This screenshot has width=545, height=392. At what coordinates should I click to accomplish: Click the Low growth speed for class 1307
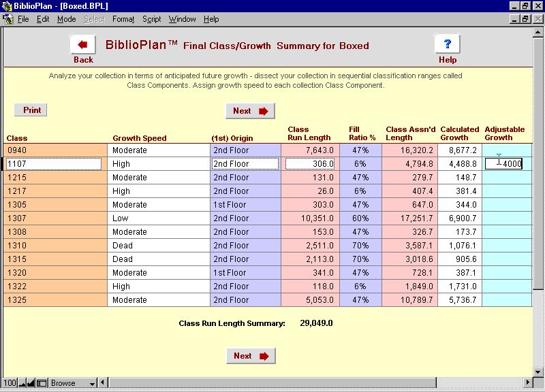click(159, 218)
